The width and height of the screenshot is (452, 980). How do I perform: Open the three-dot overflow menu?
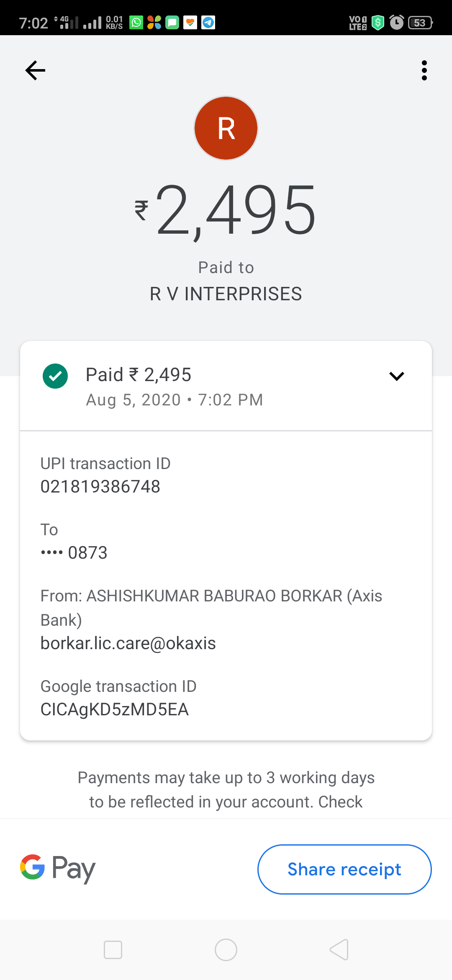click(424, 70)
